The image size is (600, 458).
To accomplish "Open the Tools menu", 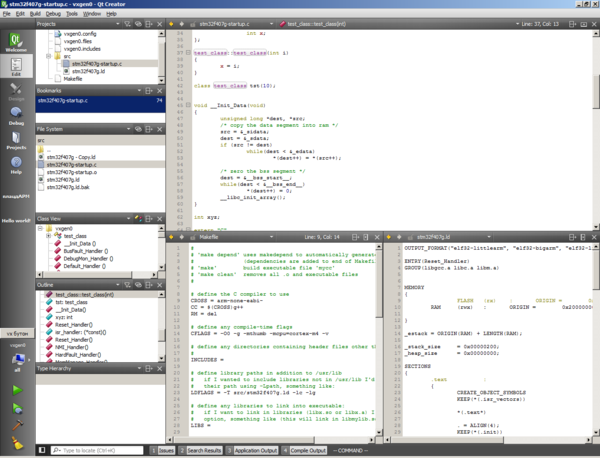I will click(x=72, y=14).
